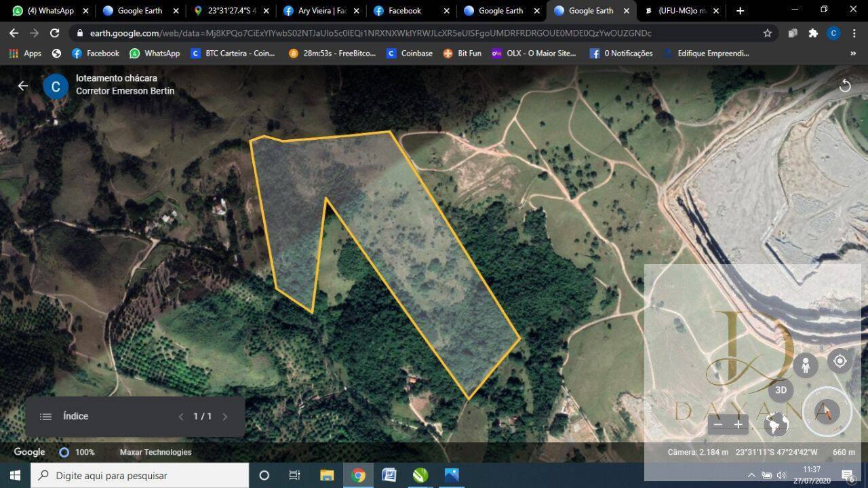Image resolution: width=868 pixels, height=488 pixels.
Task: Click the 660 m elevation readout
Action: coord(844,452)
